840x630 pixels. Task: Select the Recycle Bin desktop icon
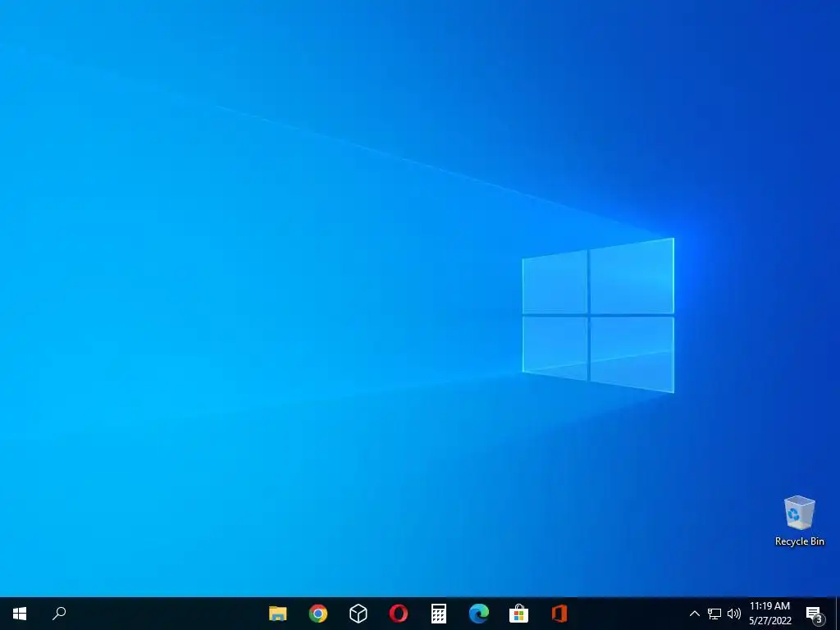click(799, 521)
